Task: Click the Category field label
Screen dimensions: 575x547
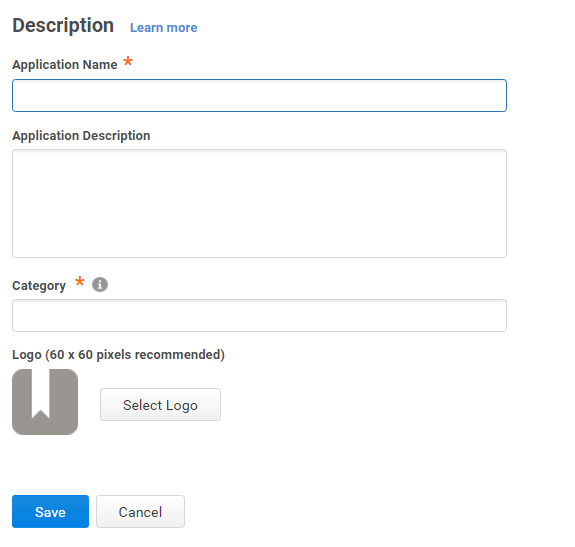Action: pos(39,286)
